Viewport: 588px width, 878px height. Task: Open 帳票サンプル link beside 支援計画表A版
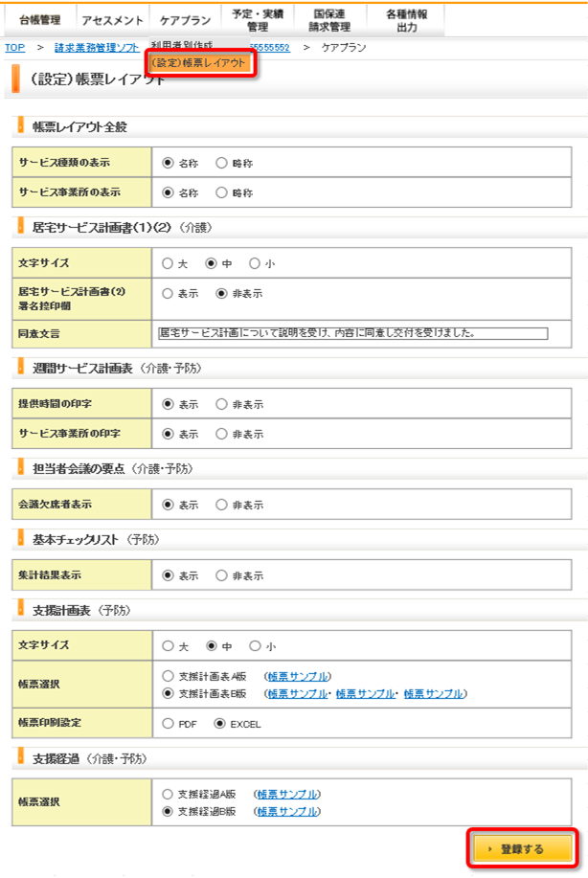(x=298, y=676)
